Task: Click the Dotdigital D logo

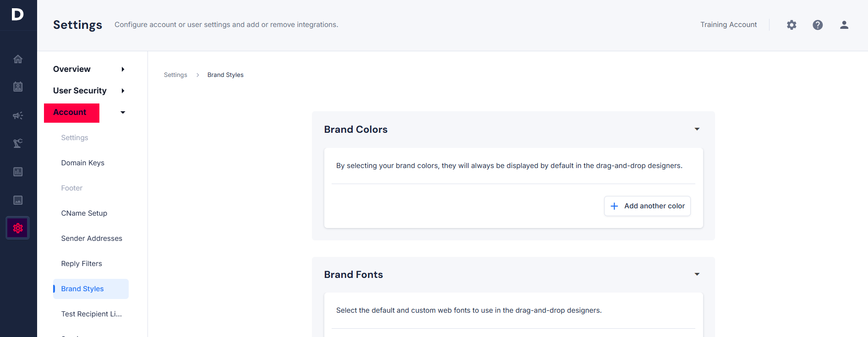Action: [x=17, y=14]
